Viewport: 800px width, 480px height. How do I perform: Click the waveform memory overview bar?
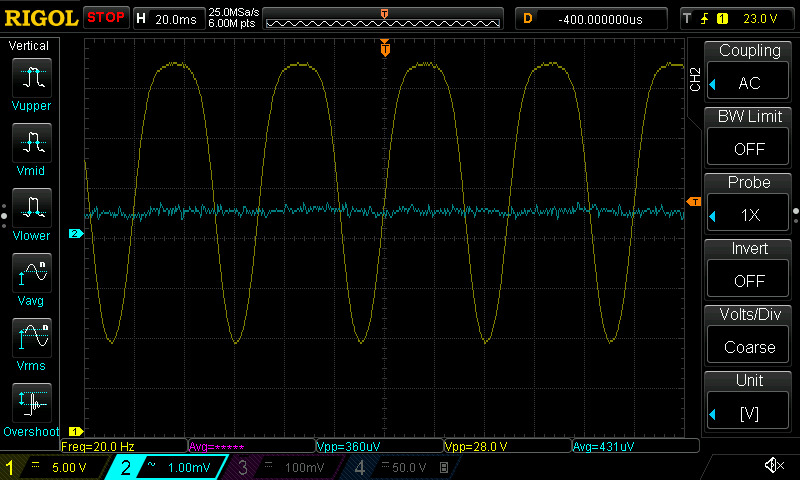[x=383, y=19]
